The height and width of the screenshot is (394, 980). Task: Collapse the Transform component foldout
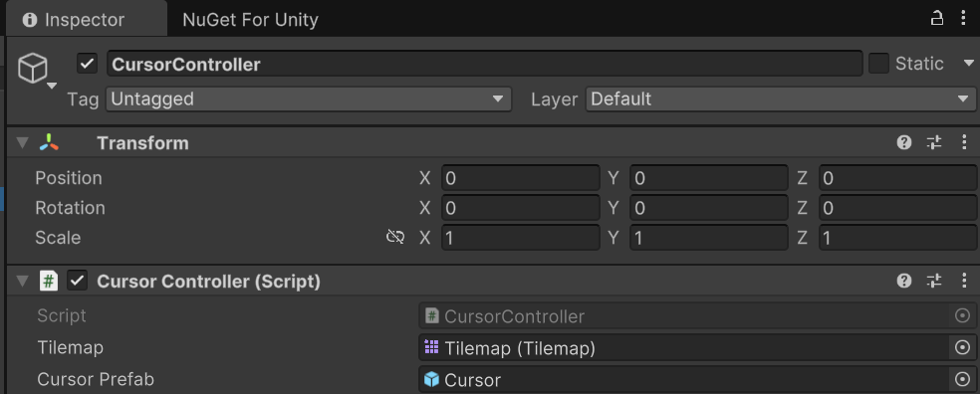[x=23, y=143]
